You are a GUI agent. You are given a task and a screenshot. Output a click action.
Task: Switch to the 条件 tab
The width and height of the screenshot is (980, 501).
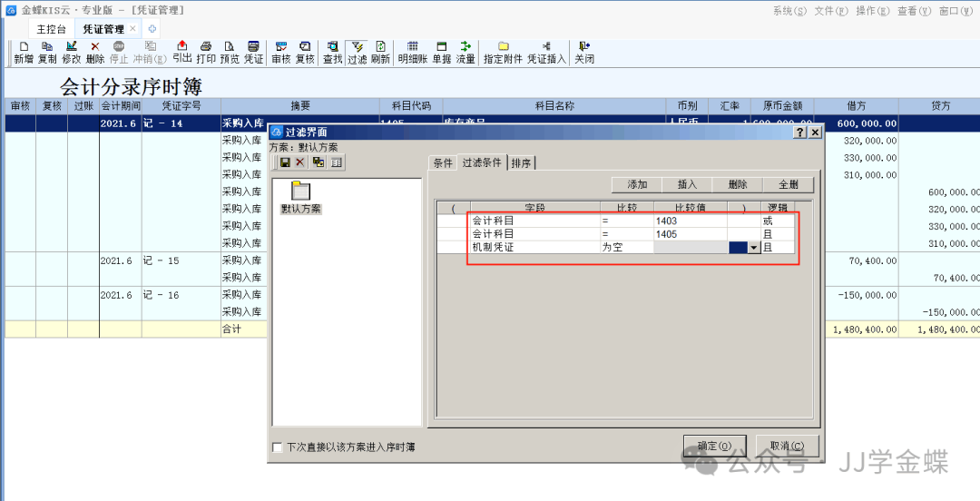coord(443,163)
